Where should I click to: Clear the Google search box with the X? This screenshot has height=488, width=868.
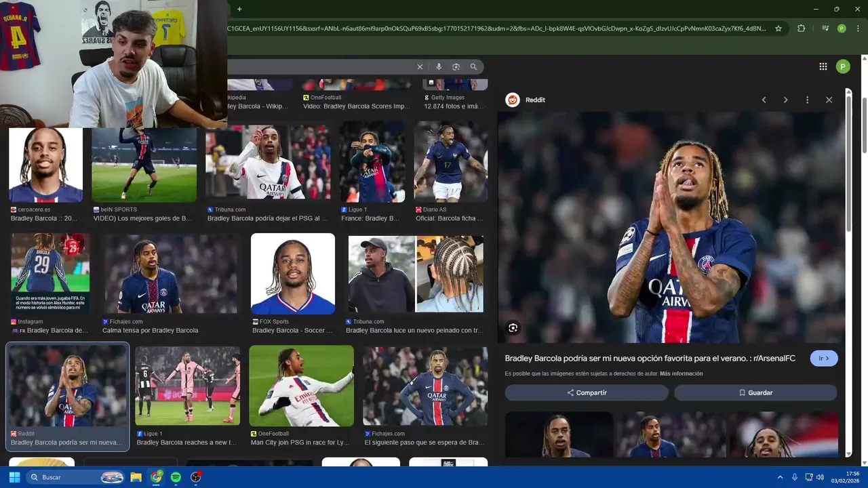pos(420,66)
